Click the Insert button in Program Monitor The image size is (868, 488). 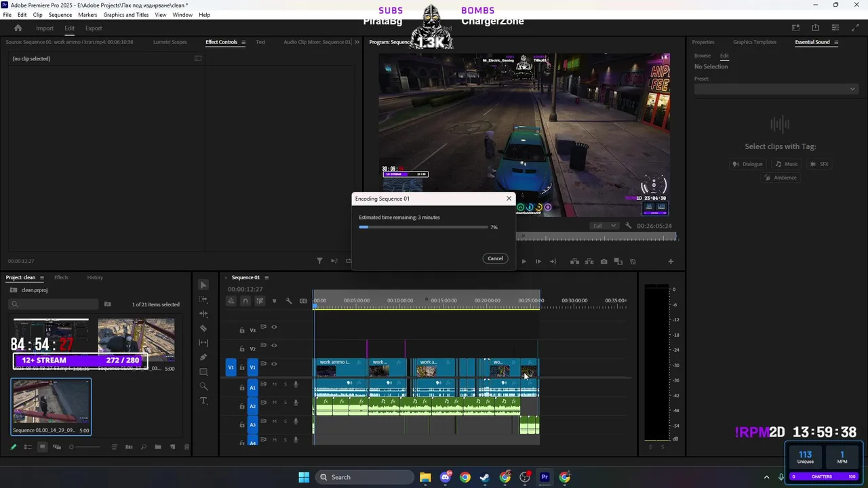574,262
